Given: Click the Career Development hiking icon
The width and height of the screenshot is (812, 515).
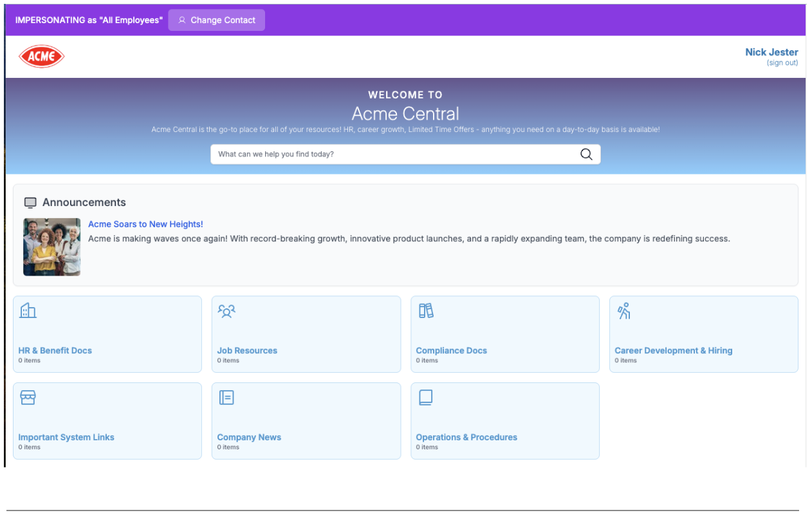Looking at the screenshot, I should (x=624, y=311).
